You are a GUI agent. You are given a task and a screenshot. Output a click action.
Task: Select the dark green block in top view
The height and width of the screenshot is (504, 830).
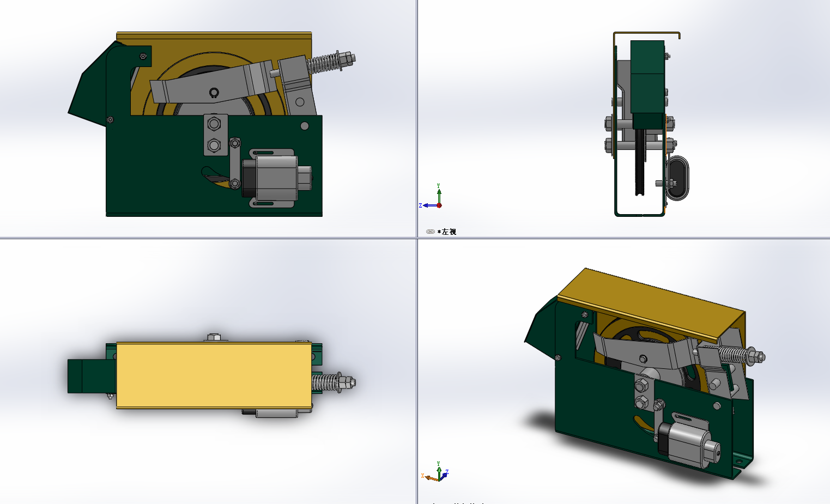pos(91,376)
